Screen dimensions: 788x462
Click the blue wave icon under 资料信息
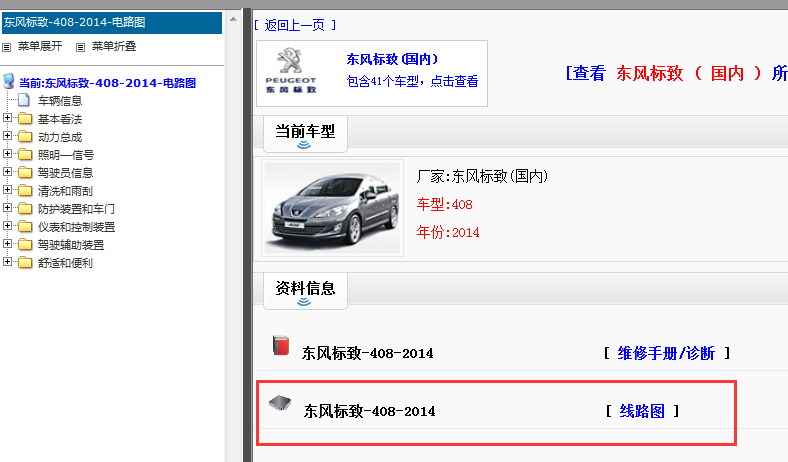click(304, 302)
